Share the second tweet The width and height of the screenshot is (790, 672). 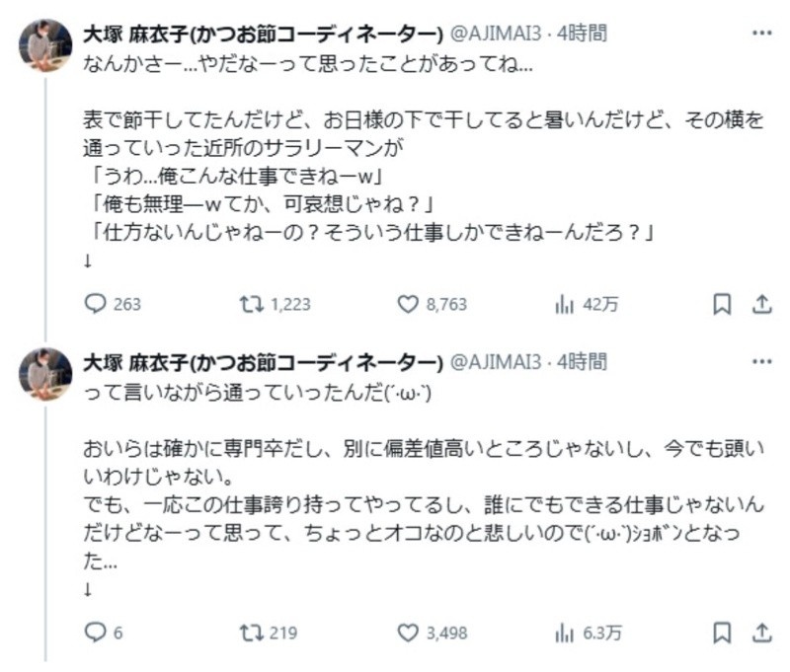pos(762,633)
